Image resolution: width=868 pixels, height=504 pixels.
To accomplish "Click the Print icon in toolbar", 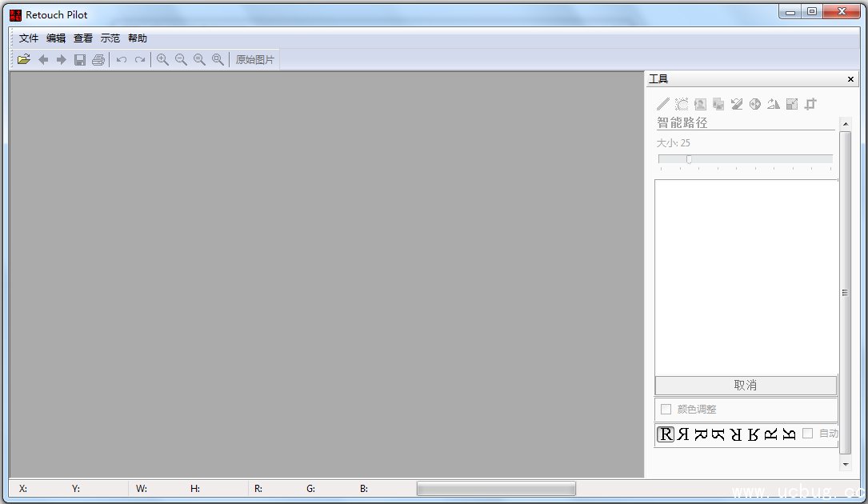I will click(98, 60).
